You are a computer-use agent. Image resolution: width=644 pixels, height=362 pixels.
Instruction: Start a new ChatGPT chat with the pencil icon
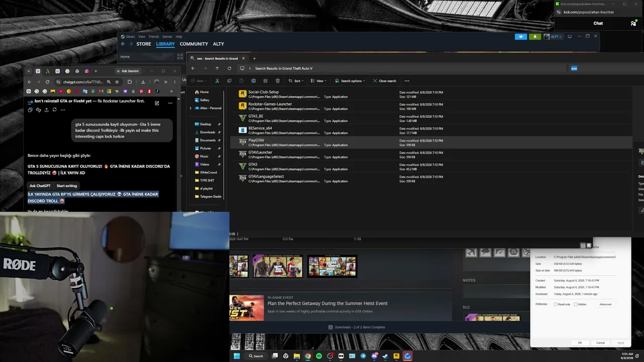pos(157,103)
